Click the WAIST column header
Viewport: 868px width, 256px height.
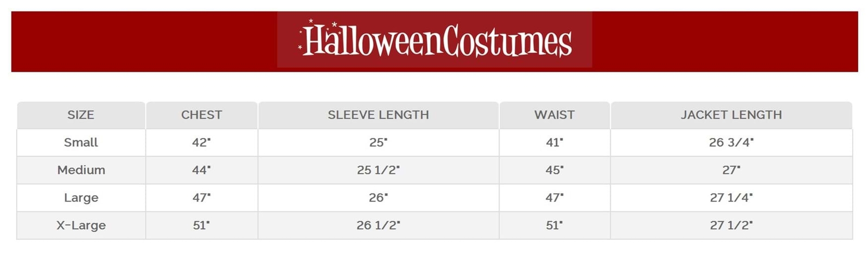point(554,115)
